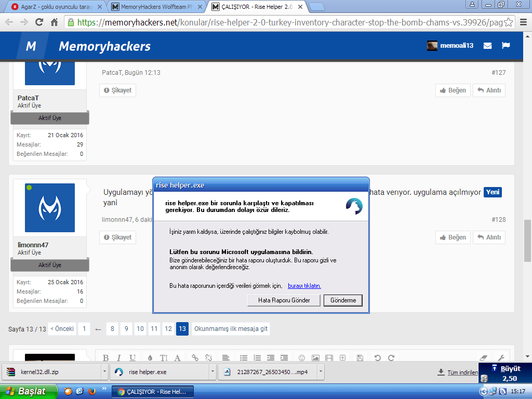The image size is (532, 399).
Task: Report PatcaT's post with Şikayet
Action: (118, 90)
